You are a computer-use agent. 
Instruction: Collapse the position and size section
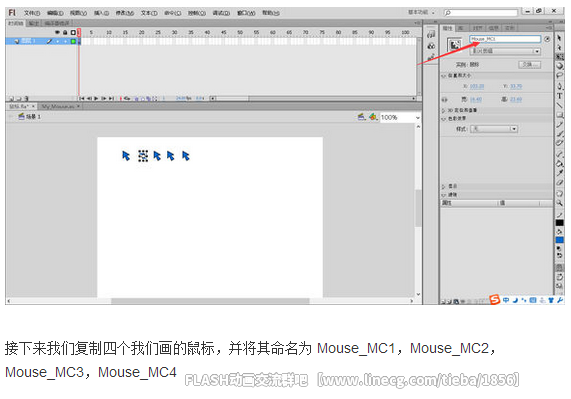pyautogui.click(x=444, y=76)
